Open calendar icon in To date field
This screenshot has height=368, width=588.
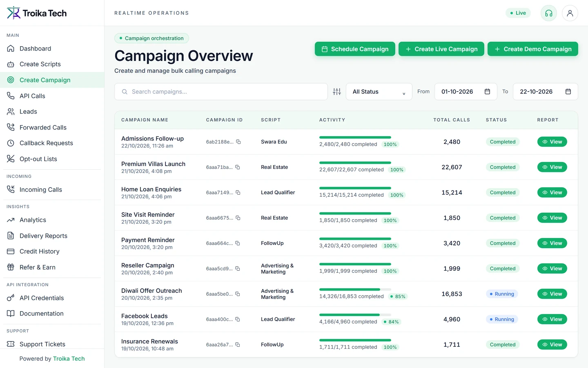point(568,92)
